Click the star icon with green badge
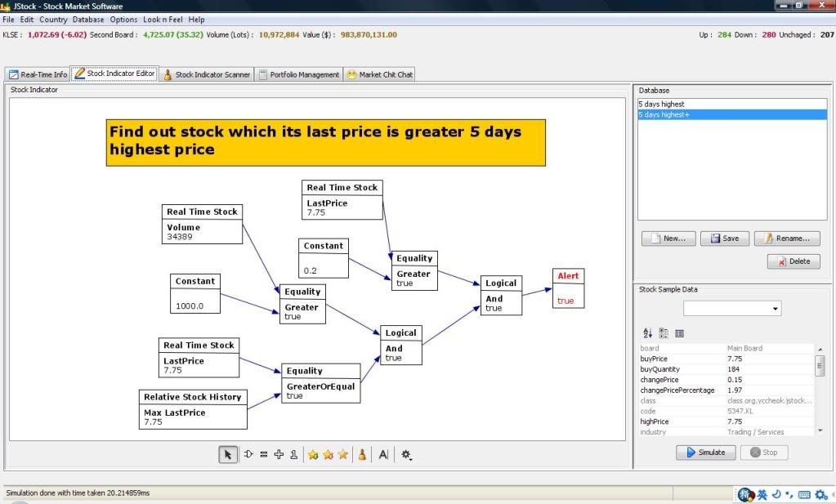Image resolution: width=836 pixels, height=504 pixels. tap(313, 454)
